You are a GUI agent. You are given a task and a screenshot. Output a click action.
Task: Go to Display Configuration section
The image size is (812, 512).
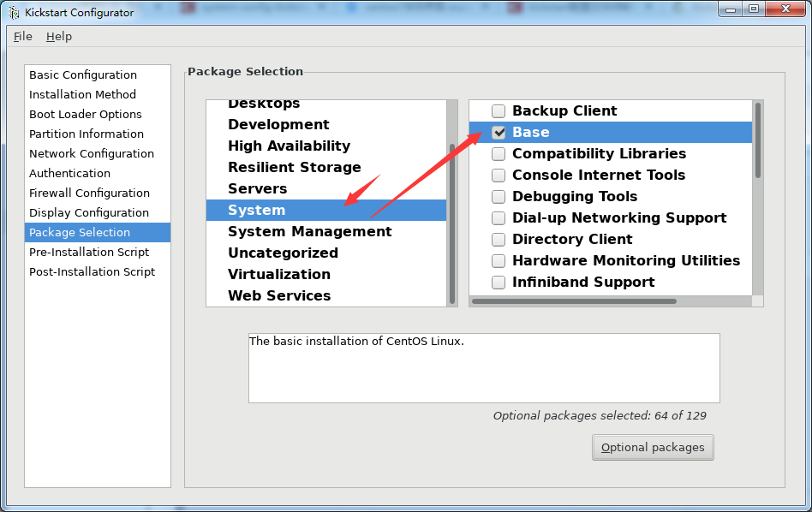click(98, 213)
